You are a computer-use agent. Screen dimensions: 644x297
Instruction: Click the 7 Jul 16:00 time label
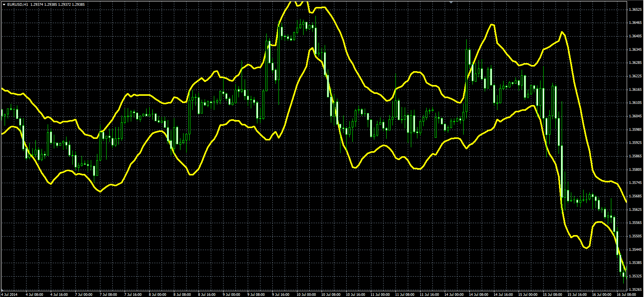click(x=133, y=294)
